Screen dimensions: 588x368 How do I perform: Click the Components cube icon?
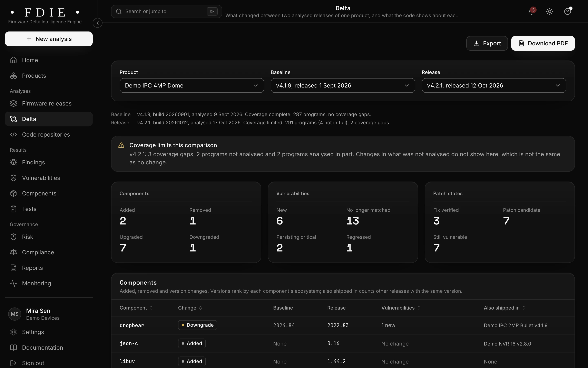pyautogui.click(x=14, y=193)
